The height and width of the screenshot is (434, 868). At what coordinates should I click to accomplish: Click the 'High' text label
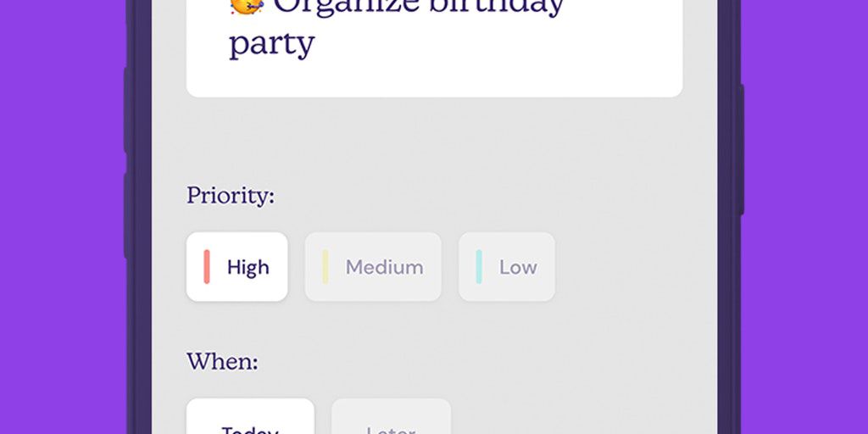(x=248, y=268)
